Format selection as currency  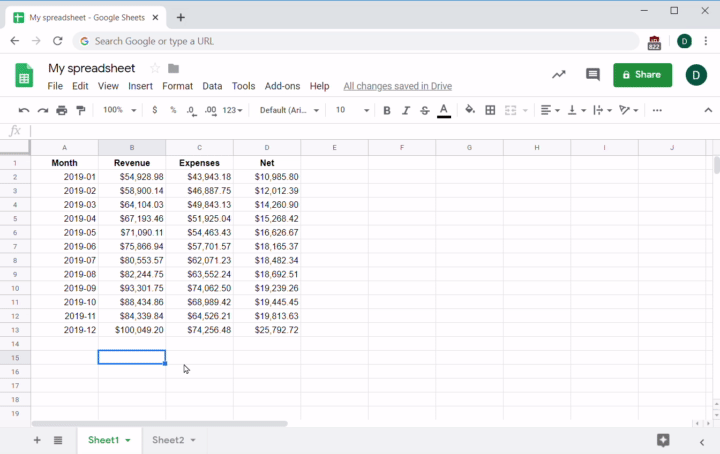154,110
